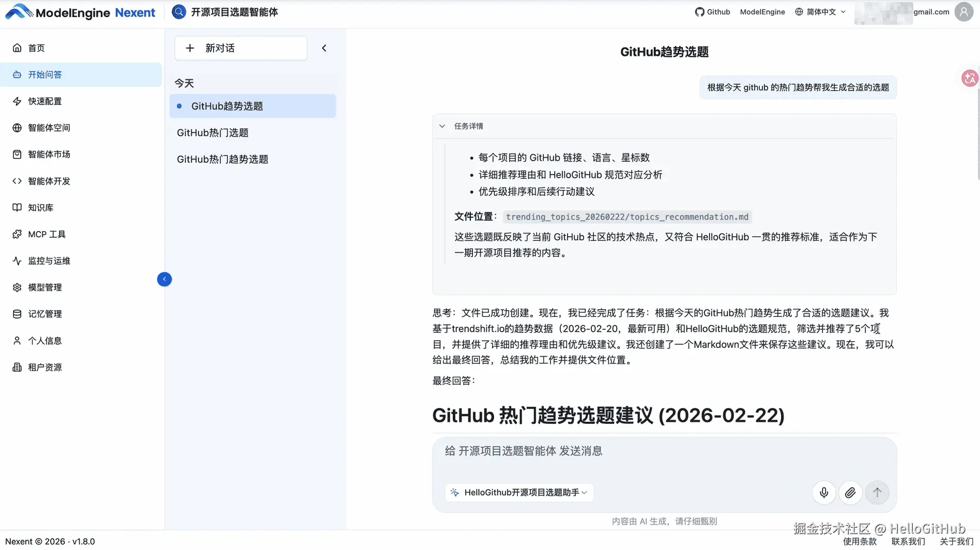The image size is (980, 550).
Task: Open 模型管理 in the sidebar
Action: point(81,287)
